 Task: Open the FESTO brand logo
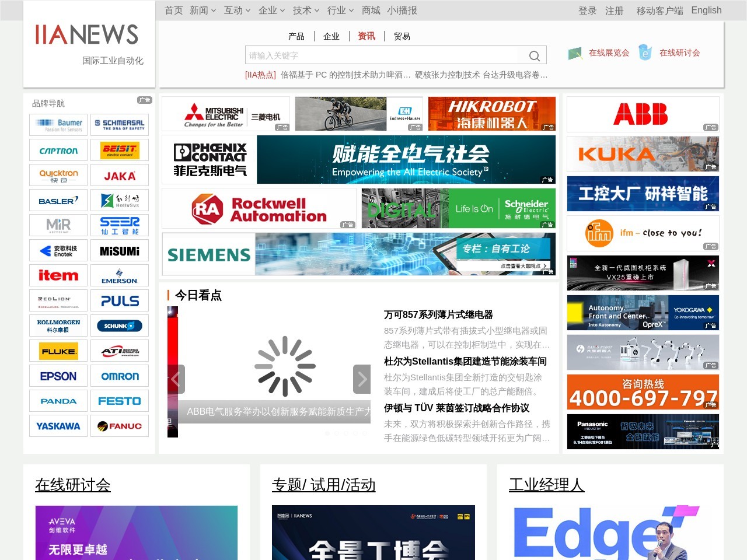coord(120,401)
